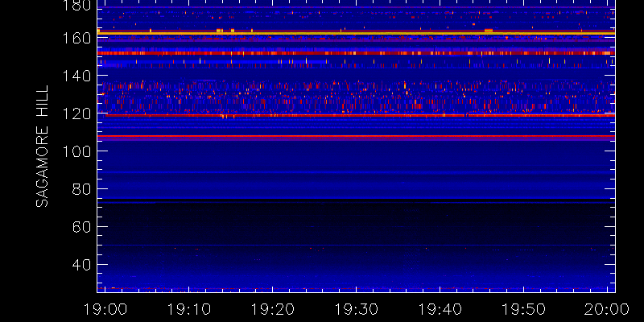This screenshot has height=322, width=644.
Task: Click the 19:10 time axis label
Action: pos(188,309)
